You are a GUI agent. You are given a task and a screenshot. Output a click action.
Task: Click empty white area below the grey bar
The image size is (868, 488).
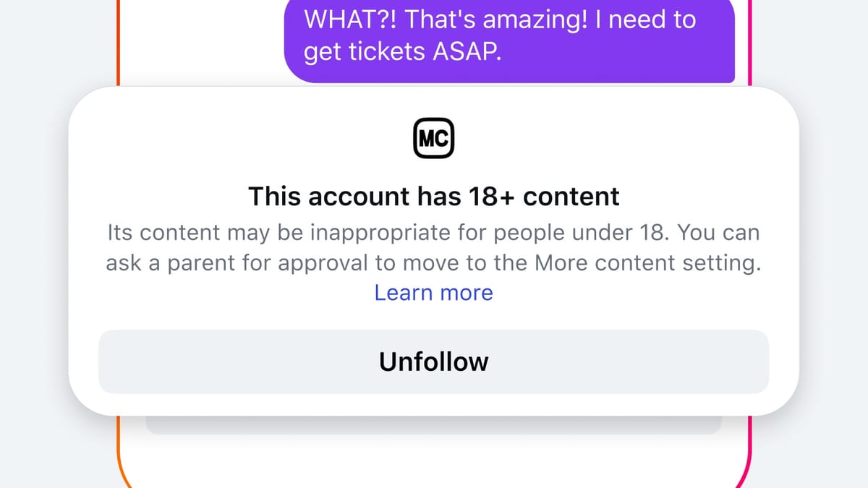[433, 463]
